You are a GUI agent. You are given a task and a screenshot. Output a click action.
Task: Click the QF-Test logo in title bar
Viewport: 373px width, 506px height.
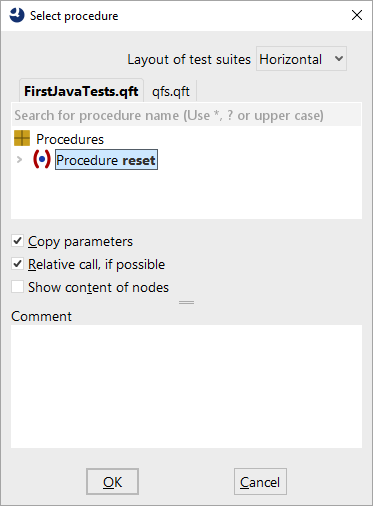coord(17,15)
